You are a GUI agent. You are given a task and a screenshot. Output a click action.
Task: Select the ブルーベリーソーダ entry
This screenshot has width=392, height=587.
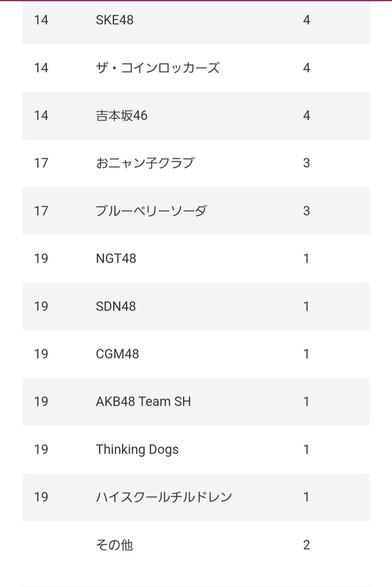click(x=151, y=211)
